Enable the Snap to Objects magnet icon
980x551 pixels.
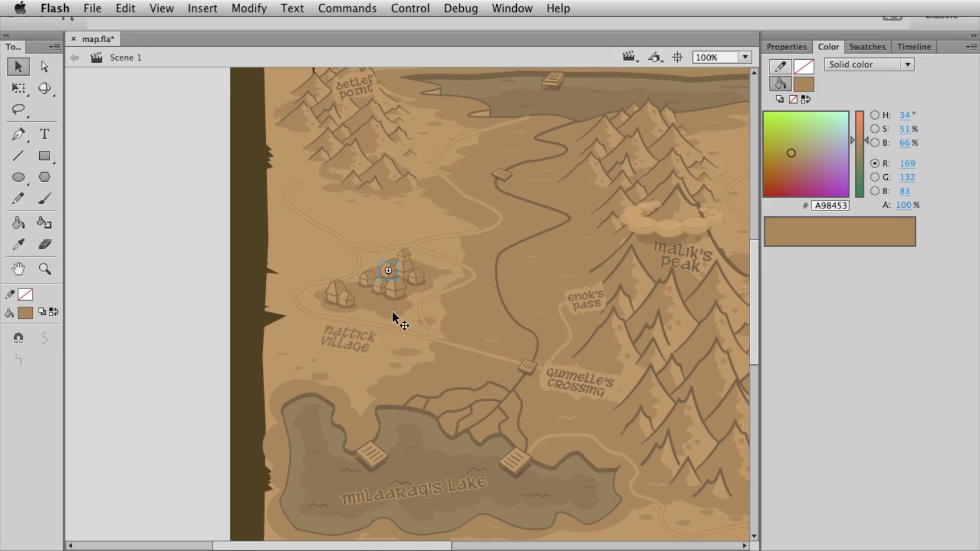19,338
